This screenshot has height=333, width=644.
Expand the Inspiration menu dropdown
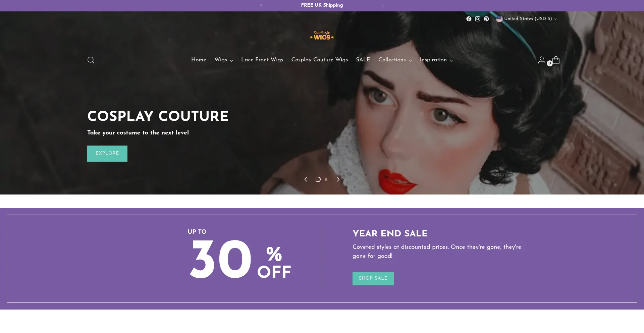point(436,60)
